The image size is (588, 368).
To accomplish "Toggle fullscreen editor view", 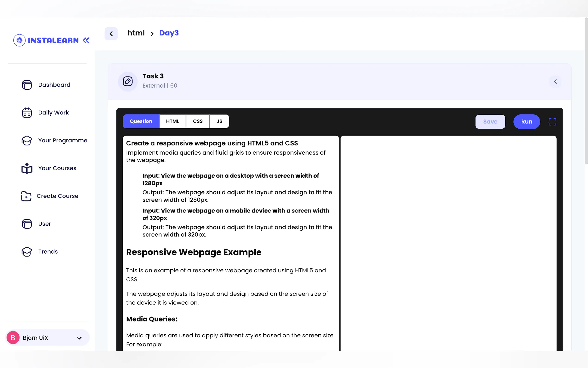I will tap(552, 122).
